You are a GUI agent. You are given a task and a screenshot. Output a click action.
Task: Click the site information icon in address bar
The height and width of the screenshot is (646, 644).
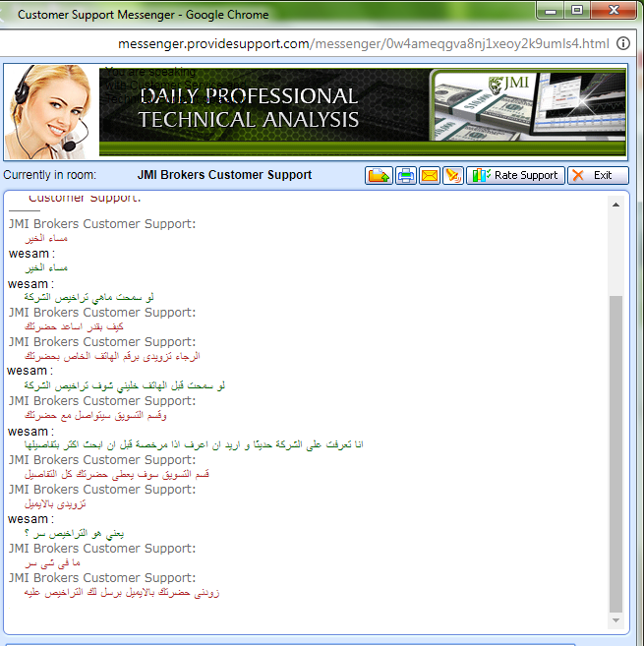623,43
